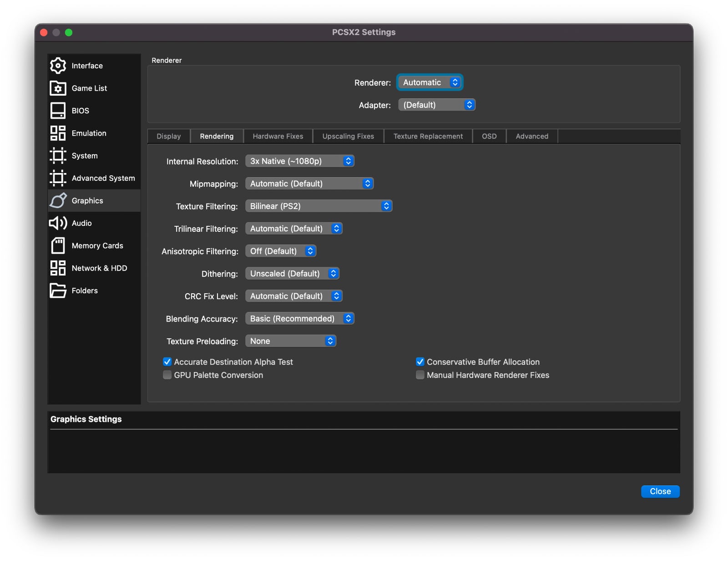This screenshot has width=728, height=561.
Task: Select the System processor icon
Action: 58,156
